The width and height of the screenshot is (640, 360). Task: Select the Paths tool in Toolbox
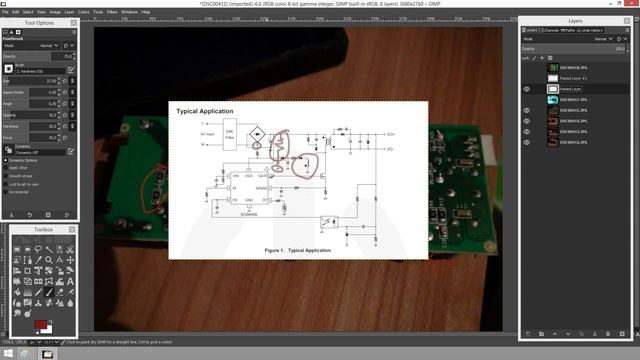(x=27, y=260)
